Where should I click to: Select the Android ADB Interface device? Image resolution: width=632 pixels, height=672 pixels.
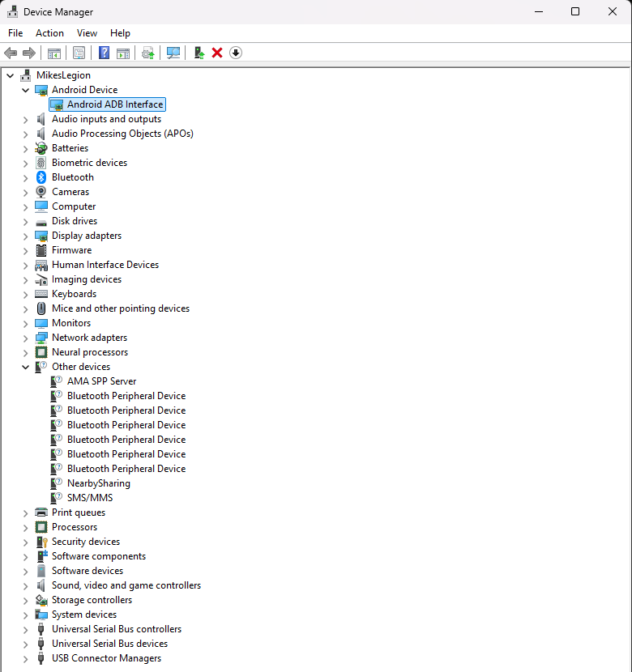[107, 104]
